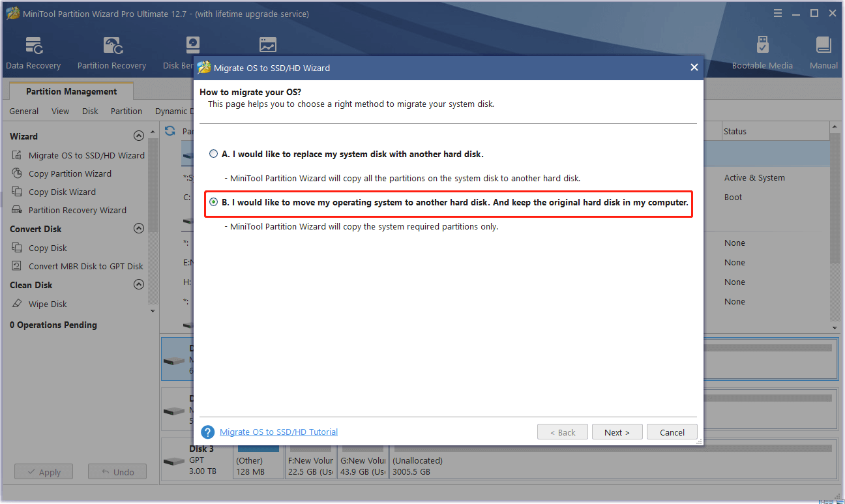Screen dimensions: 845x504
Task: Click the Migrate OS wizard sidebar icon
Action: pos(17,155)
